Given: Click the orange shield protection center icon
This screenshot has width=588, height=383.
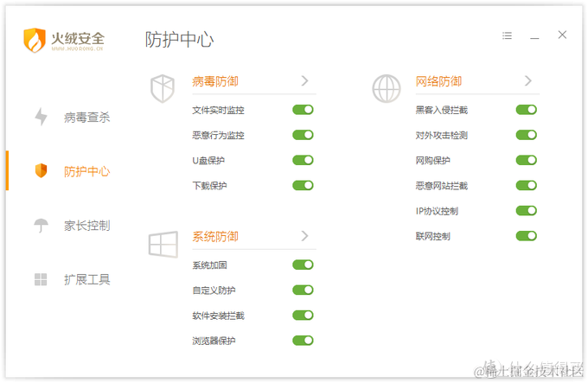Looking at the screenshot, I should (41, 171).
